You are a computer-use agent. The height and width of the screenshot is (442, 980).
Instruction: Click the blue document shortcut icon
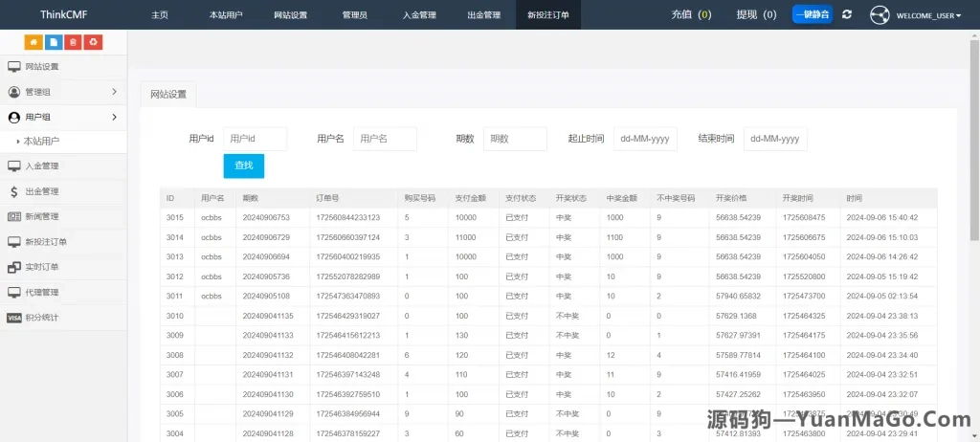tap(54, 42)
